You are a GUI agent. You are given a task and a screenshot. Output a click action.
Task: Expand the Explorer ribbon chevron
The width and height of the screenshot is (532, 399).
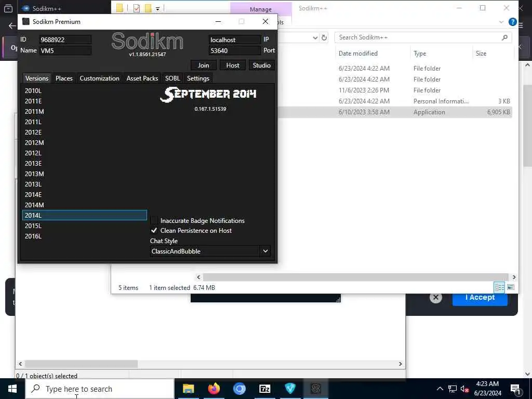point(501,22)
